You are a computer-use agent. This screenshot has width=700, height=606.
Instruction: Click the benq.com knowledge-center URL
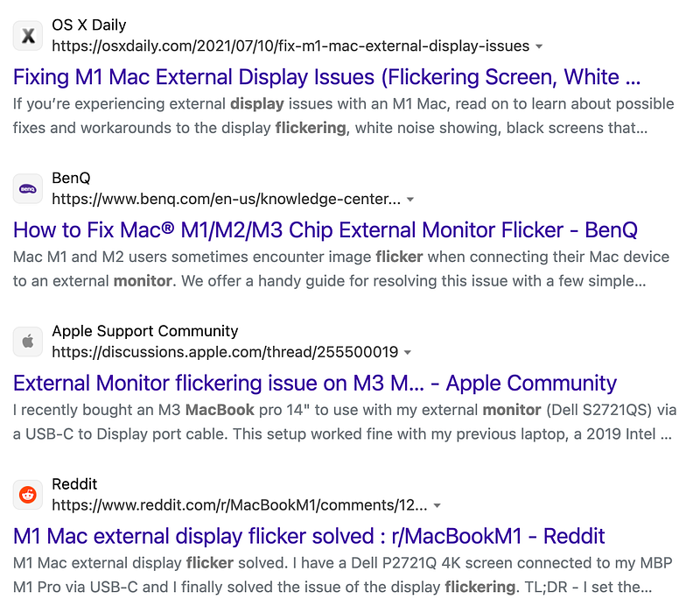[226, 200]
